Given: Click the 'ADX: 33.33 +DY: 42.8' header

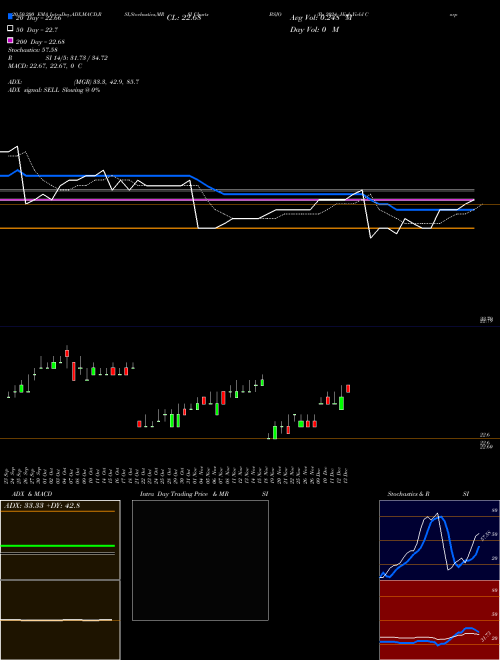Looking at the screenshot, I should (42, 506).
